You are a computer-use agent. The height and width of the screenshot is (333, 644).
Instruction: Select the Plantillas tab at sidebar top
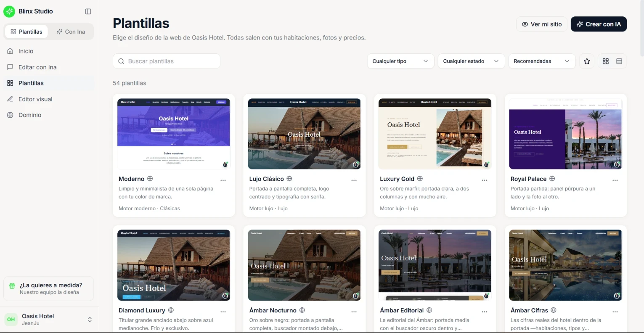(27, 32)
